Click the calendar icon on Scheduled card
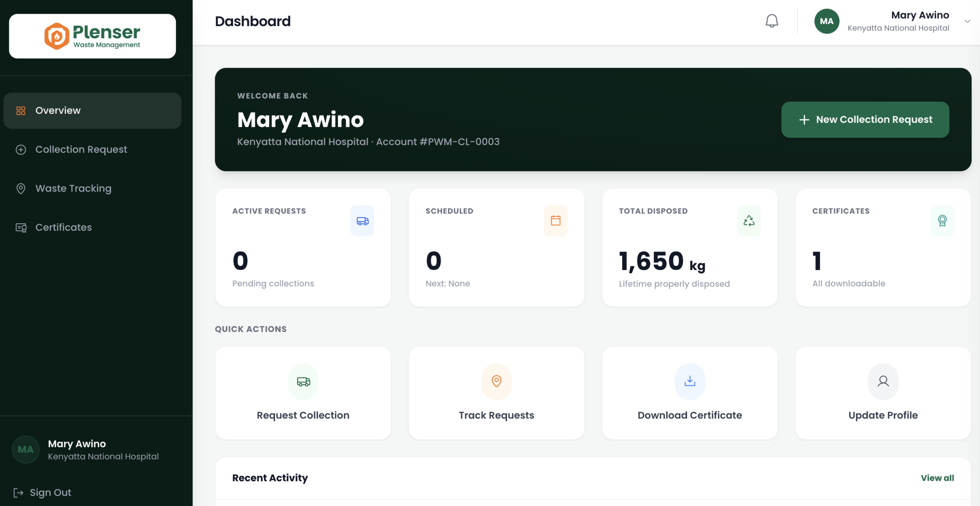Screen dimensions: 980x506 555,221
